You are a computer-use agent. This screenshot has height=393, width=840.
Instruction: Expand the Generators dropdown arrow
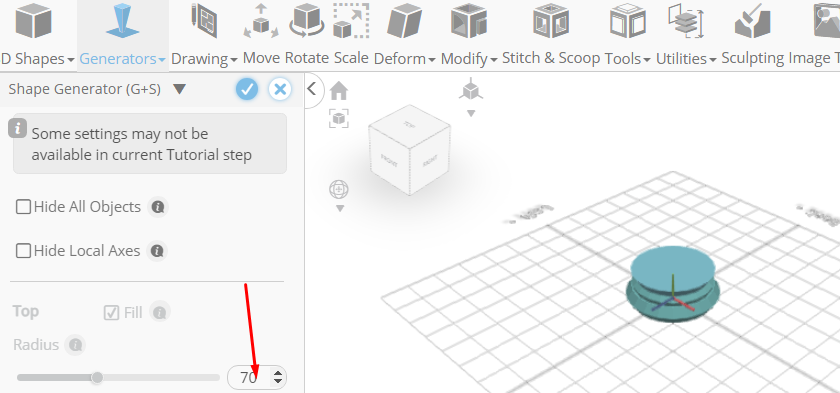tap(161, 60)
